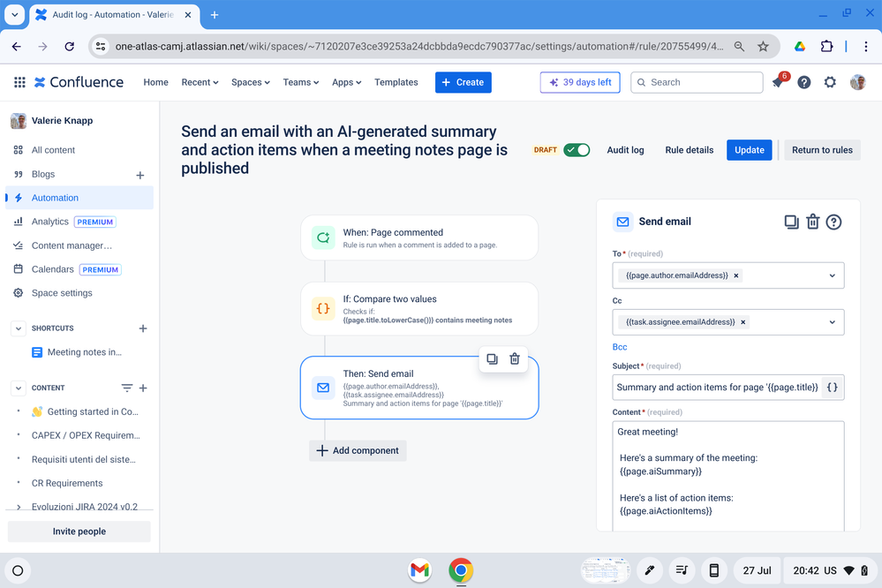Open the Automation sidebar item
This screenshot has width=882, height=588.
(55, 198)
